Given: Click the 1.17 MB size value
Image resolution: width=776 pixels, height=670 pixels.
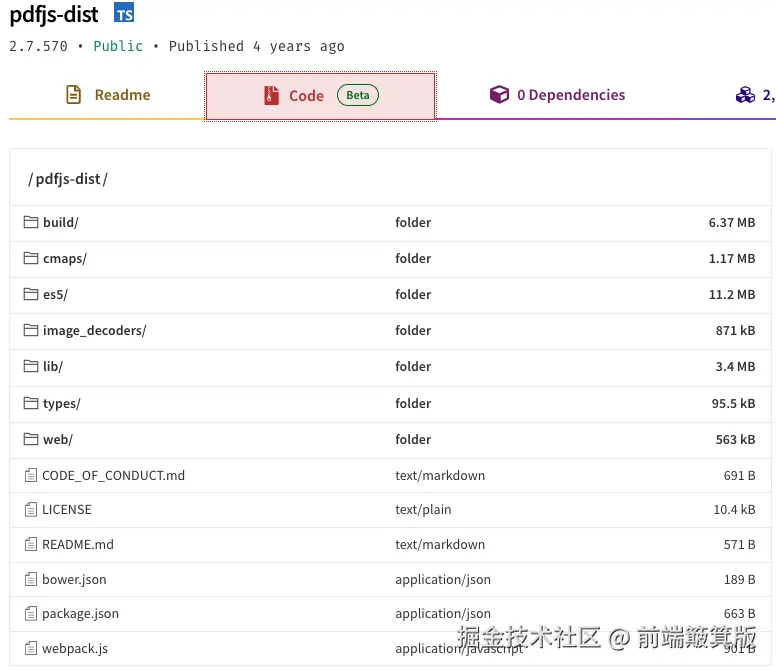Looking at the screenshot, I should (732, 258).
